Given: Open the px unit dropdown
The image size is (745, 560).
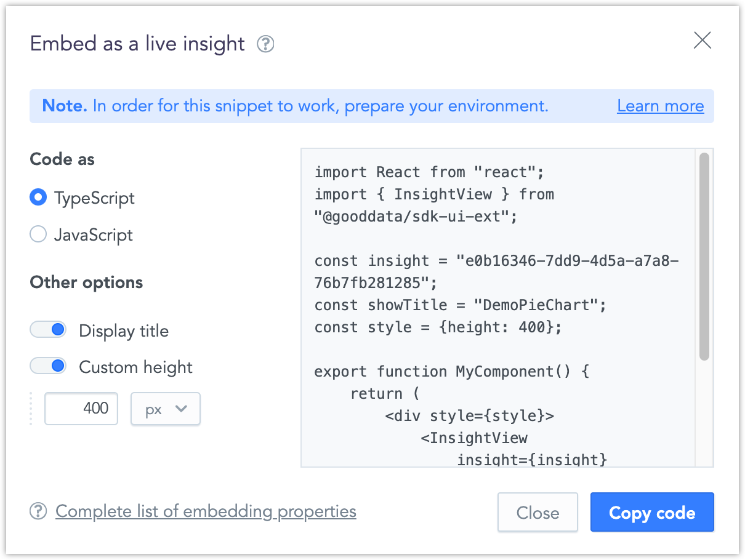Looking at the screenshot, I should pyautogui.click(x=166, y=409).
